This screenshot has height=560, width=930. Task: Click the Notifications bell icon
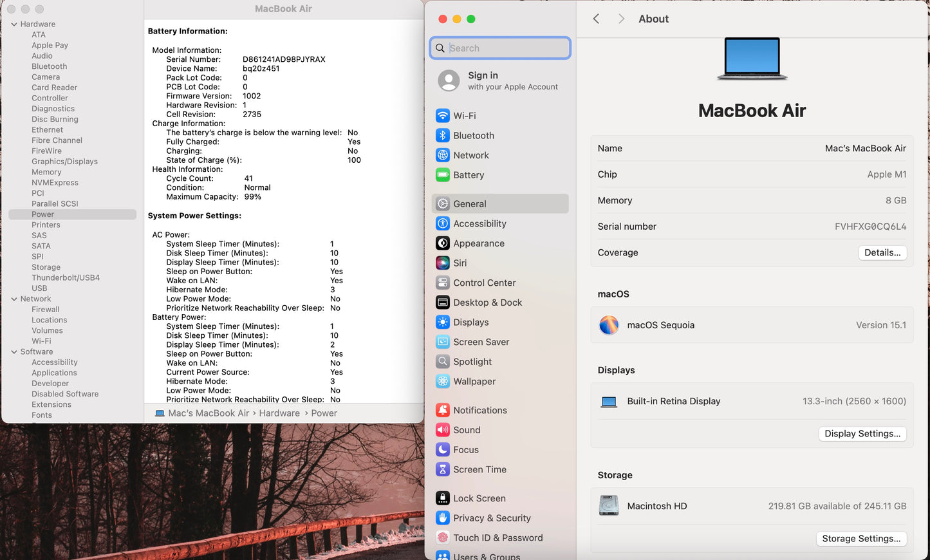[442, 411]
